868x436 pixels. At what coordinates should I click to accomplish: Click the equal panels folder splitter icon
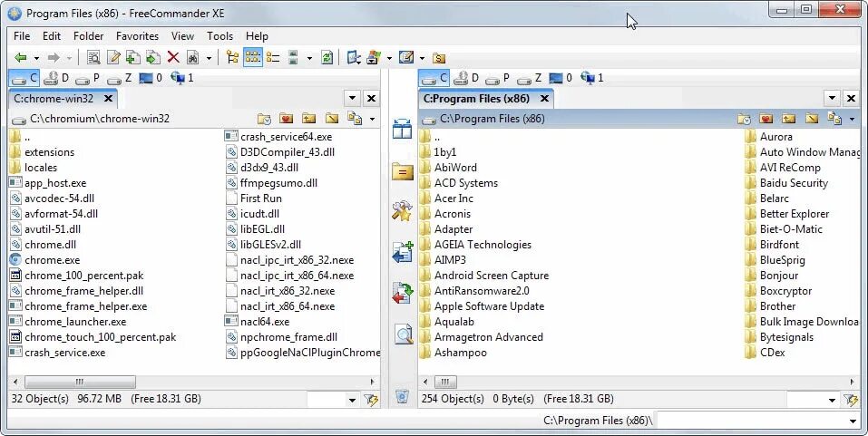403,172
